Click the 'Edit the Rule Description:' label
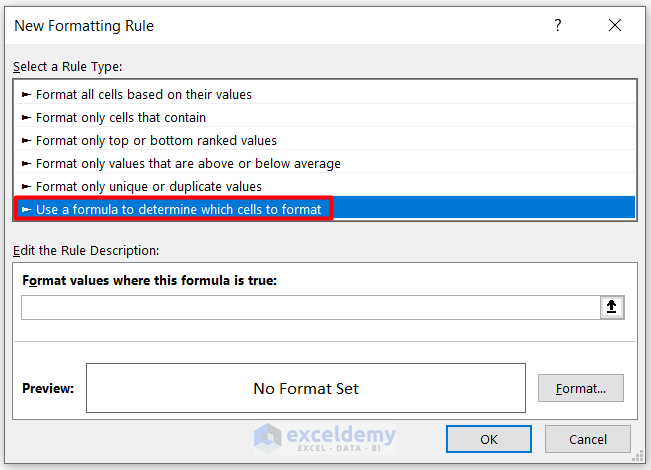The width and height of the screenshot is (651, 470). [x=85, y=250]
